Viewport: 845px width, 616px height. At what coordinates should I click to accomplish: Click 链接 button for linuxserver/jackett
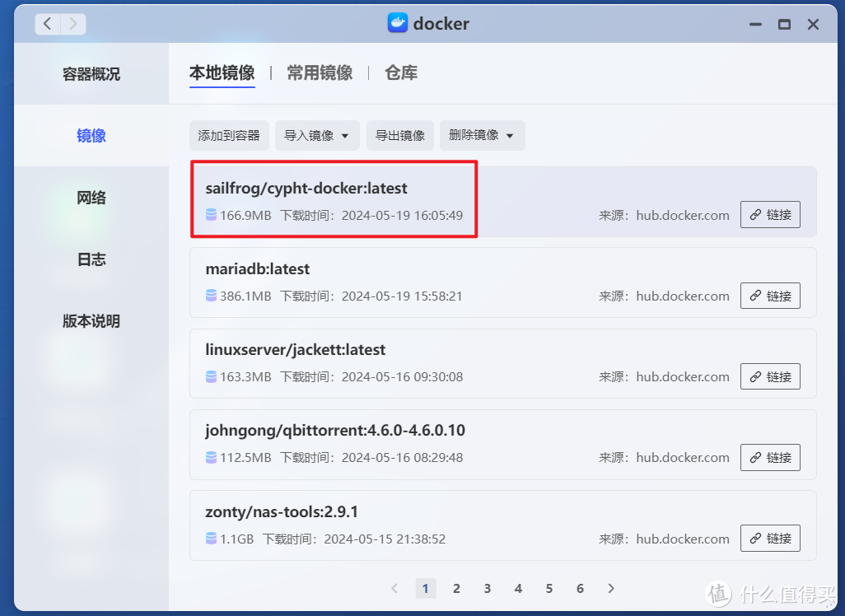coord(770,376)
